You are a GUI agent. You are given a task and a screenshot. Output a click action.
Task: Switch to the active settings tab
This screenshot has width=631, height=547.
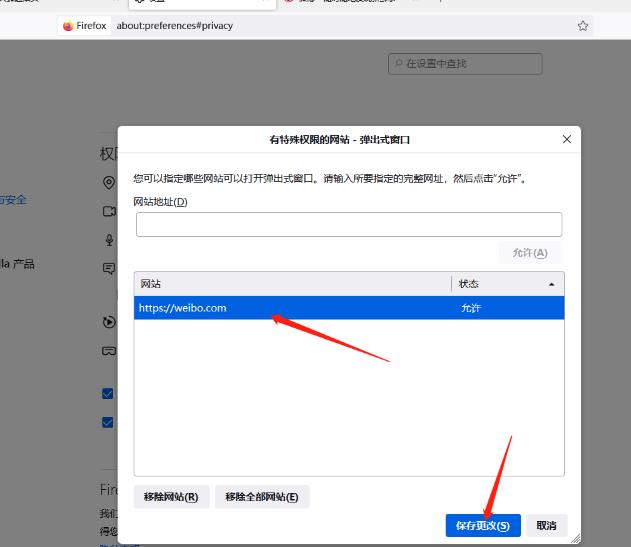[202, 3]
